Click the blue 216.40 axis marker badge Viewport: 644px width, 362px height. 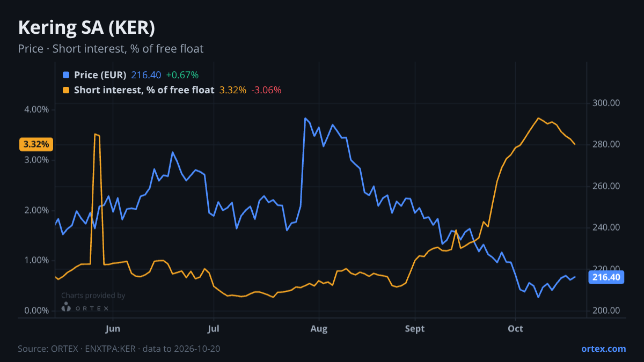tap(606, 277)
